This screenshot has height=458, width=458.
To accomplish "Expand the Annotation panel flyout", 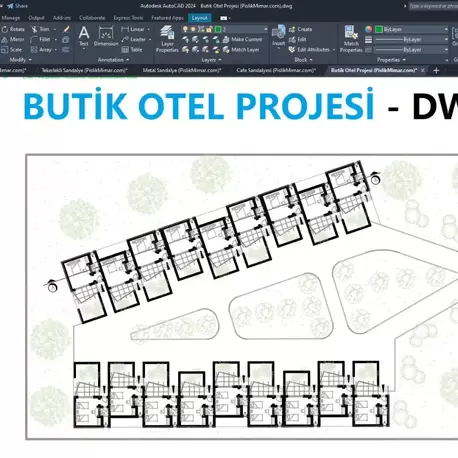I will coord(113,60).
